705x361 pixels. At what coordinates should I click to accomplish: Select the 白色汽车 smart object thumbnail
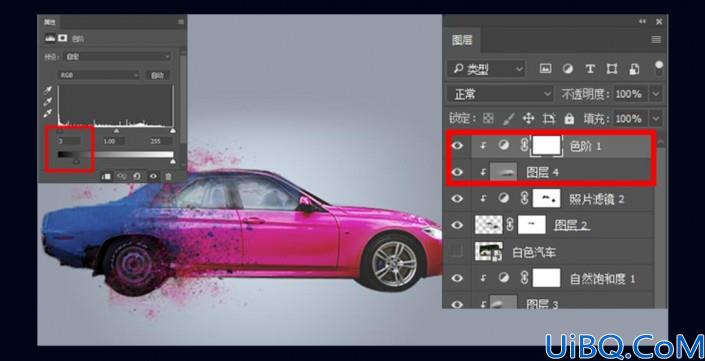(x=489, y=252)
